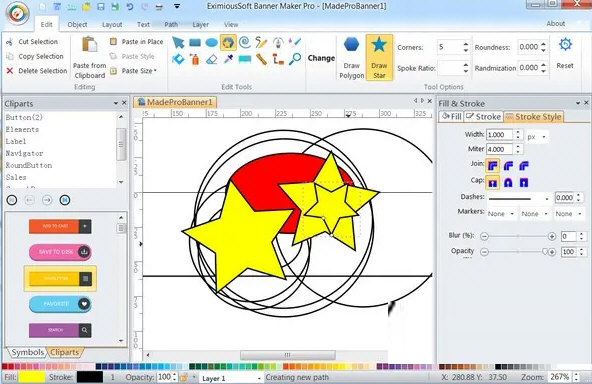Viewport: 592px width, 384px height.
Task: Click the About link
Action: (556, 23)
